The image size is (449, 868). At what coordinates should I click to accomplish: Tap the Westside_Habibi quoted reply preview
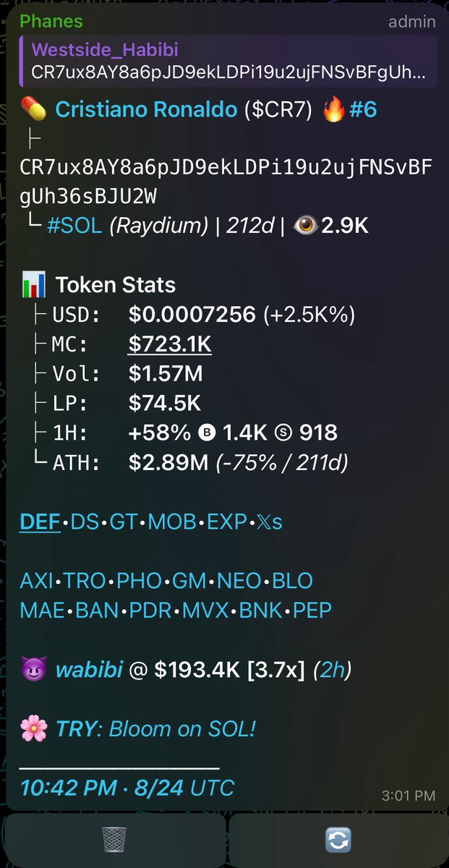[x=228, y=61]
